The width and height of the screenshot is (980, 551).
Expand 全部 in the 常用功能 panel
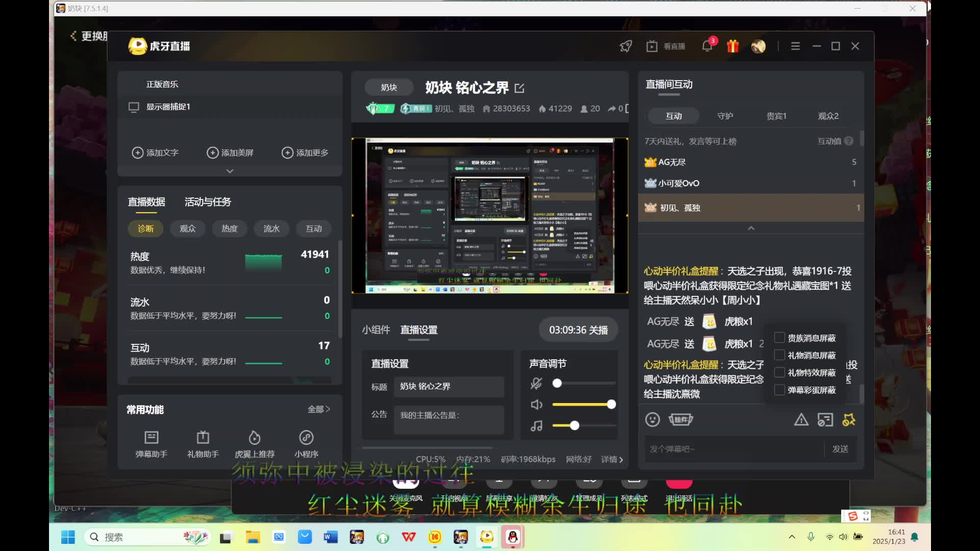point(318,409)
